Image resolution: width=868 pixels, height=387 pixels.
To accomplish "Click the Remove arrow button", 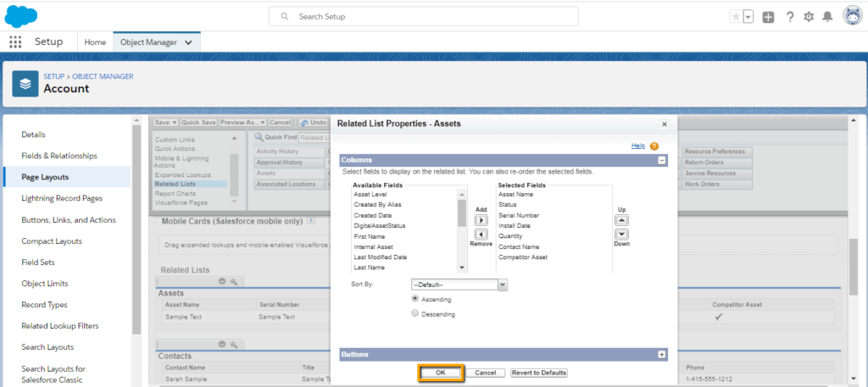I will [481, 235].
